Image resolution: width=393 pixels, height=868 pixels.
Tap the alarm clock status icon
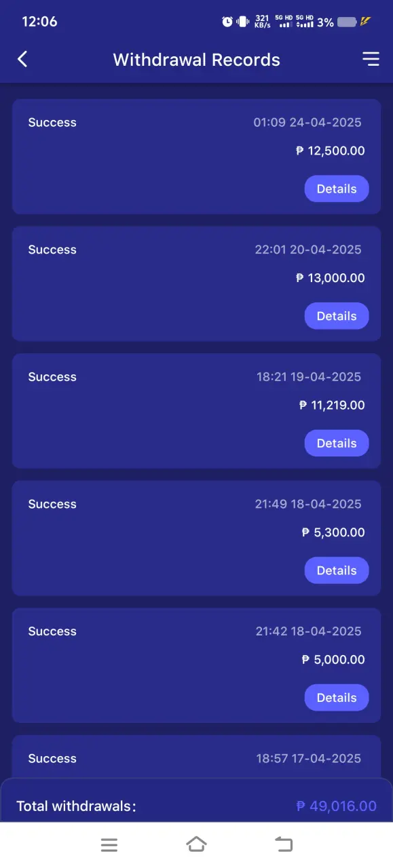(227, 22)
